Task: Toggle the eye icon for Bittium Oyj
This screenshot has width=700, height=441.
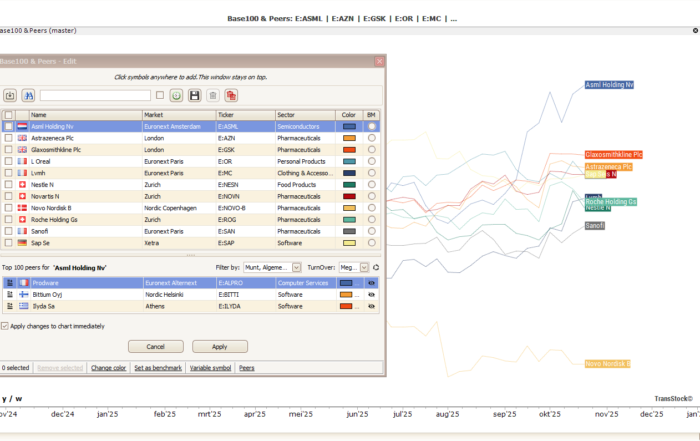Action: click(x=371, y=295)
